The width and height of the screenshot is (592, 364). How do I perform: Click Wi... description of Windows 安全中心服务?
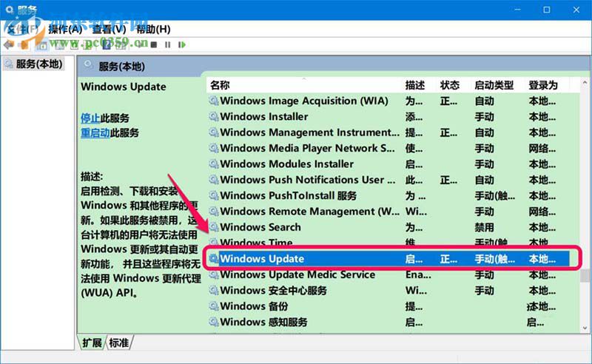coord(416,290)
